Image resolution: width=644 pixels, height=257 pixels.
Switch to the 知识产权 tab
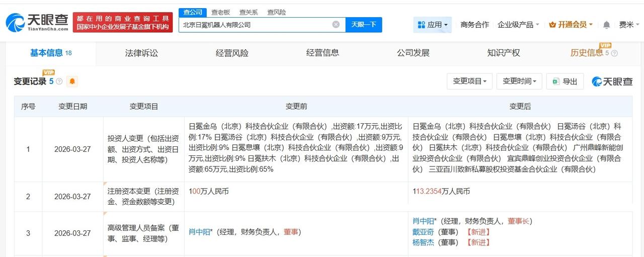pos(504,53)
